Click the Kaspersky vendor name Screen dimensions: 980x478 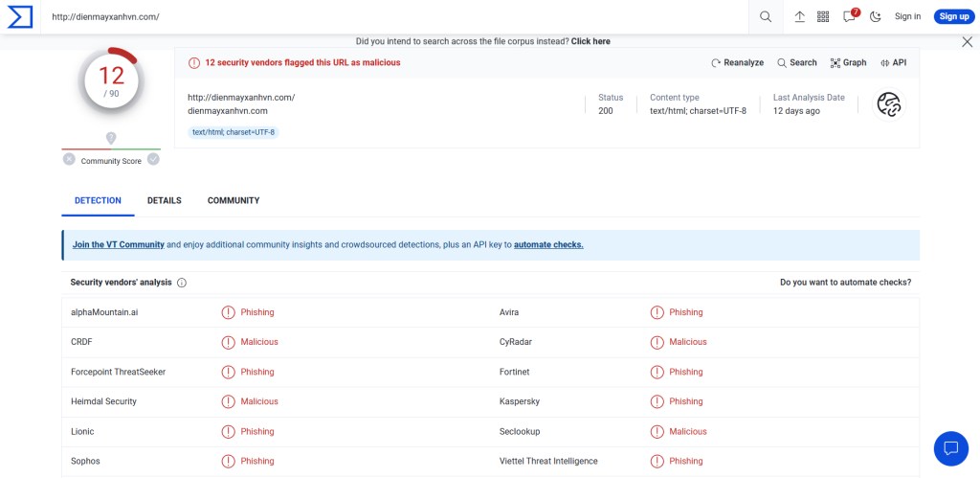click(520, 401)
